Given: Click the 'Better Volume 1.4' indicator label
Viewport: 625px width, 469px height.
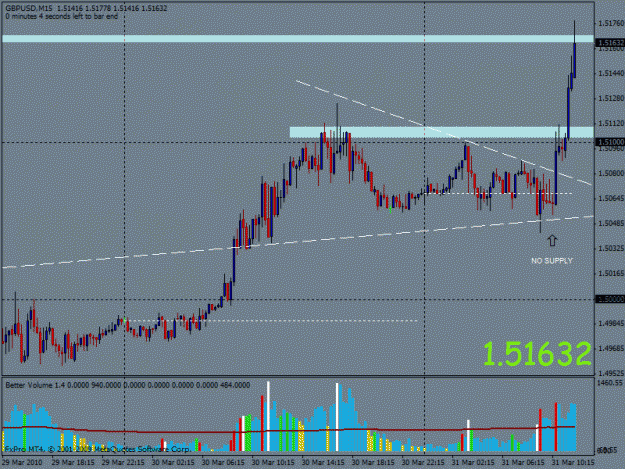Looking at the screenshot, I should 35,385.
